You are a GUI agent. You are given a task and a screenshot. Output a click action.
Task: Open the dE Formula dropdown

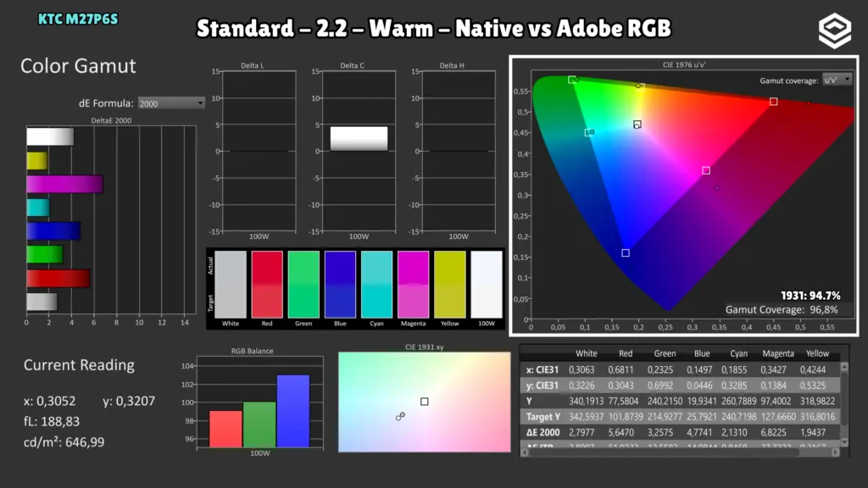click(x=171, y=103)
